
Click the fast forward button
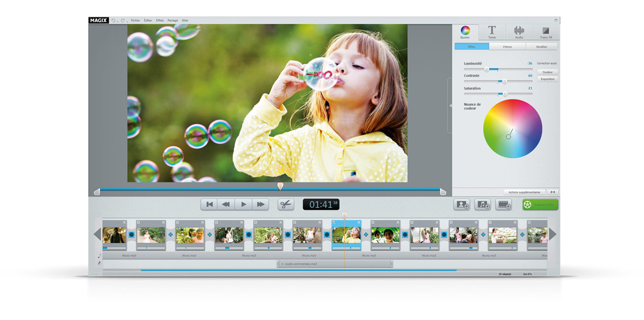(261, 204)
